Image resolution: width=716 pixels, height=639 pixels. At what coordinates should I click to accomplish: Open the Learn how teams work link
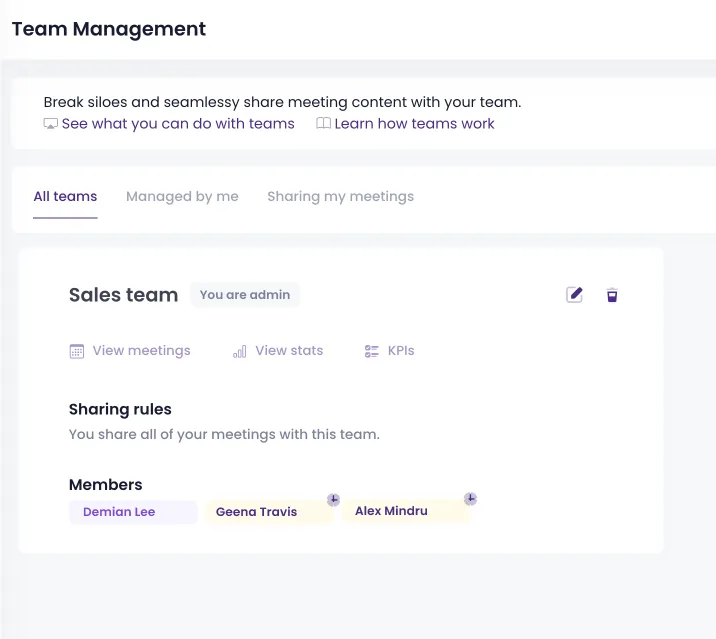[x=414, y=124]
